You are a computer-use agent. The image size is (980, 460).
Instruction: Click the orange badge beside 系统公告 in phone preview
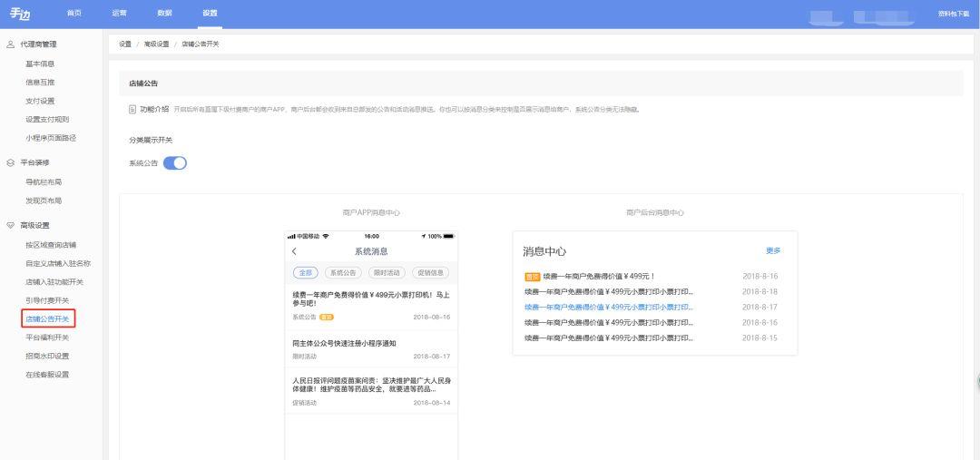[327, 317]
